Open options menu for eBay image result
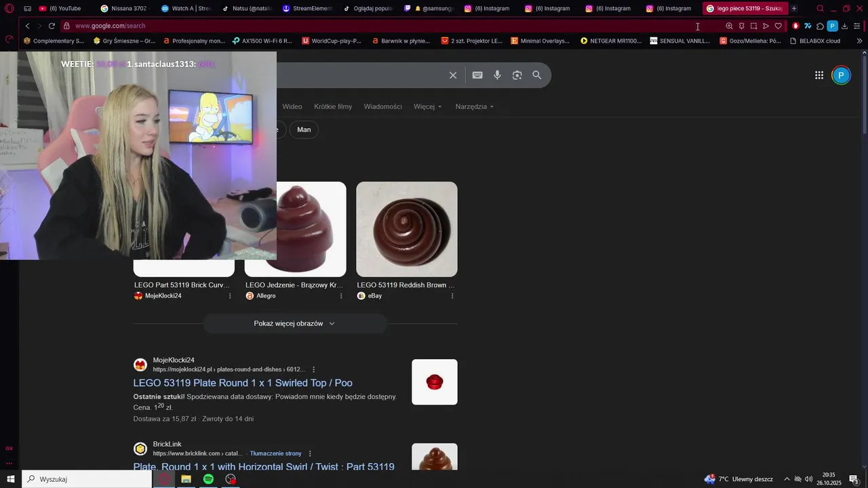Viewport: 868px width, 488px height. pos(452,296)
